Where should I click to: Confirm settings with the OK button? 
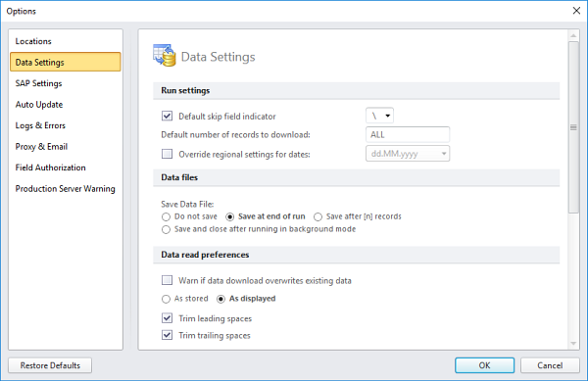(x=484, y=365)
